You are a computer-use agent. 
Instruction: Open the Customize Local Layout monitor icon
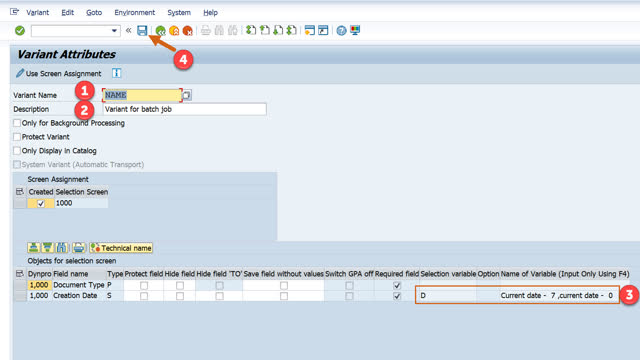[x=355, y=30]
